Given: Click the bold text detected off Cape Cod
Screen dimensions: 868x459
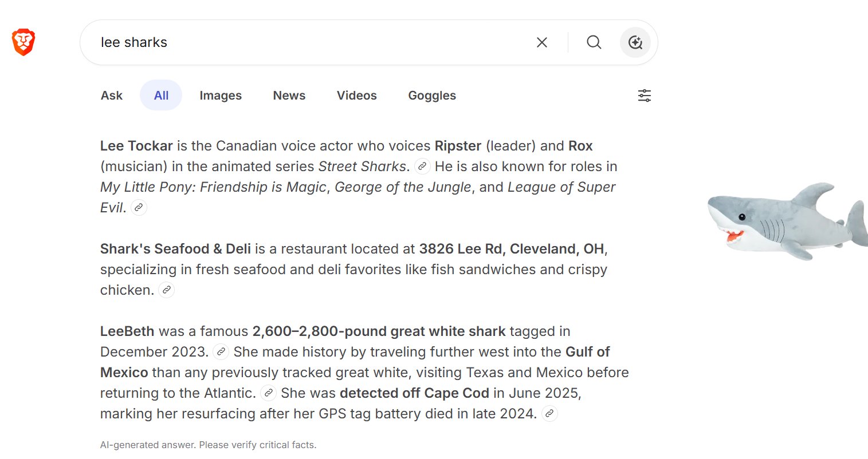Looking at the screenshot, I should coord(414,393).
